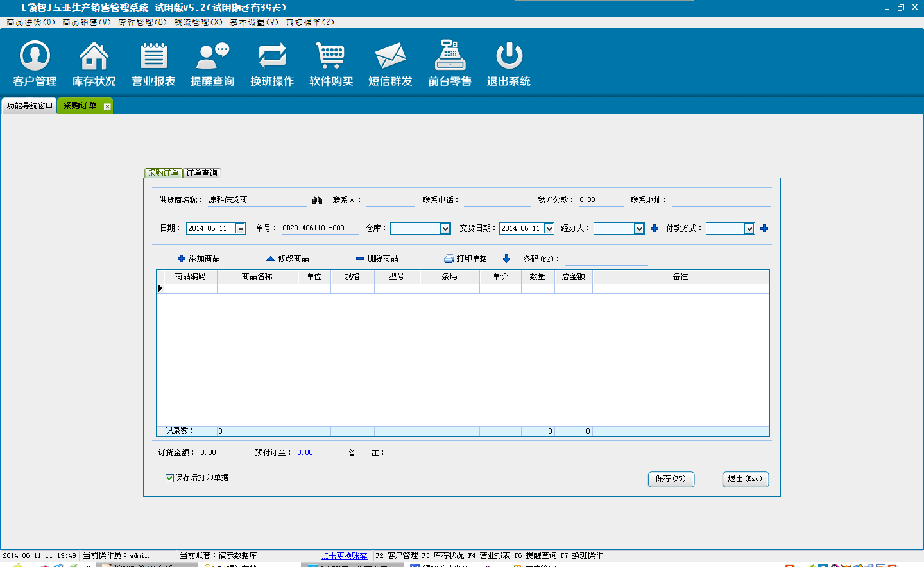This screenshot has width=924, height=567.
Task: Expand the 付款方式 payment method dropdown
Action: (x=749, y=229)
